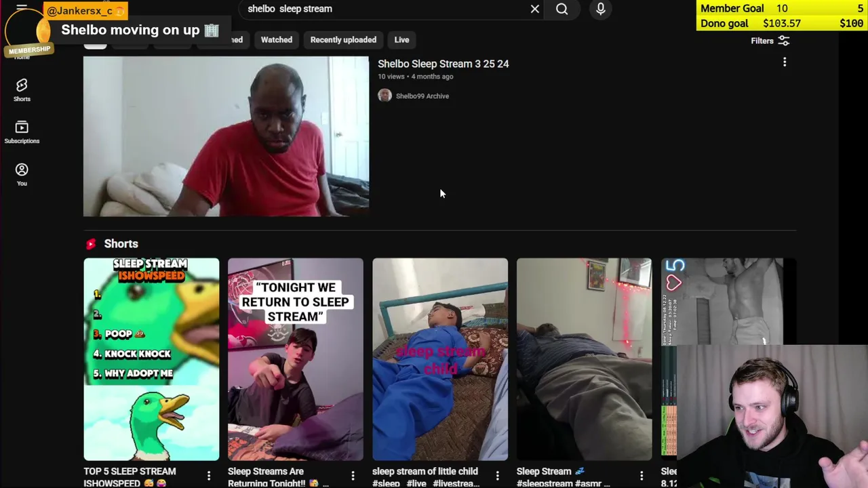This screenshot has height=488, width=868.
Task: Open options for the TOP 5 SLEEP STREAM short
Action: pyautogui.click(x=209, y=476)
